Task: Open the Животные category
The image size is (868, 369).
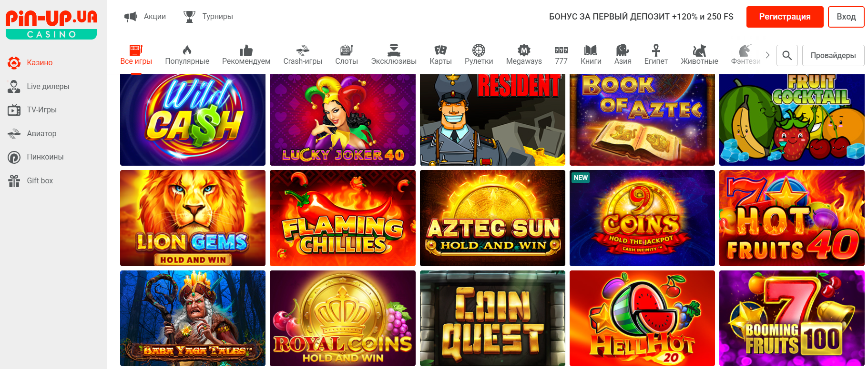Action: click(x=699, y=55)
